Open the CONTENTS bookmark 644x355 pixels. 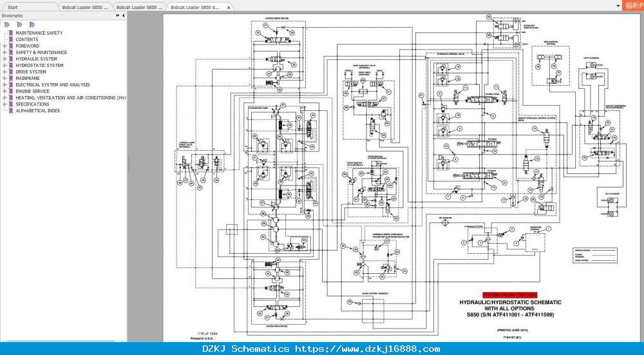pyautogui.click(x=26, y=39)
